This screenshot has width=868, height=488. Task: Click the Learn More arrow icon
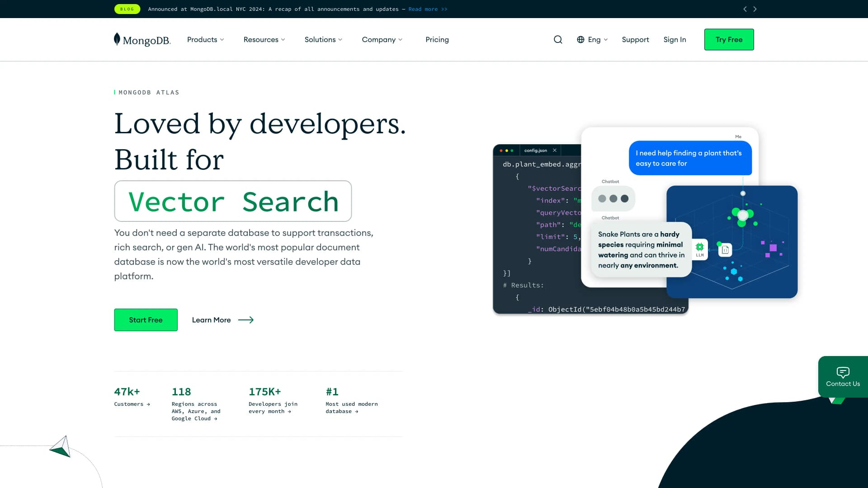pyautogui.click(x=246, y=320)
